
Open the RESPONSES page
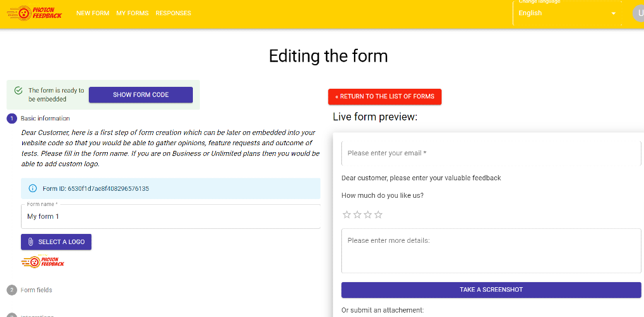[173, 13]
